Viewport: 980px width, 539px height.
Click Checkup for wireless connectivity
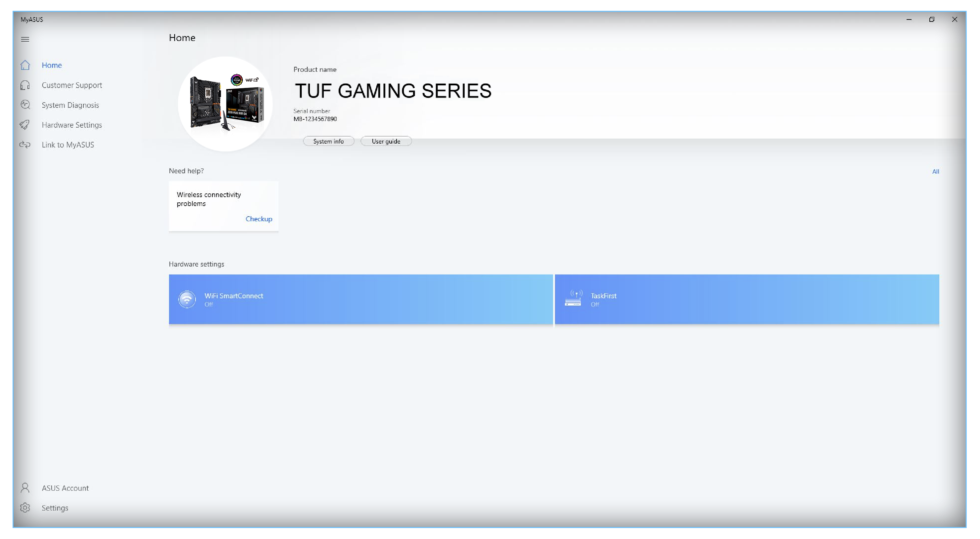pyautogui.click(x=258, y=218)
